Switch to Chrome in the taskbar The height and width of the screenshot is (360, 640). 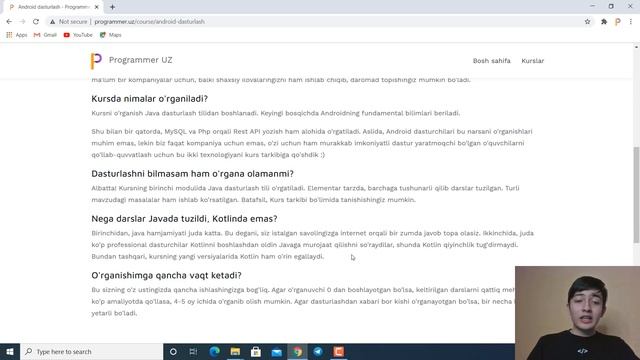tap(298, 351)
